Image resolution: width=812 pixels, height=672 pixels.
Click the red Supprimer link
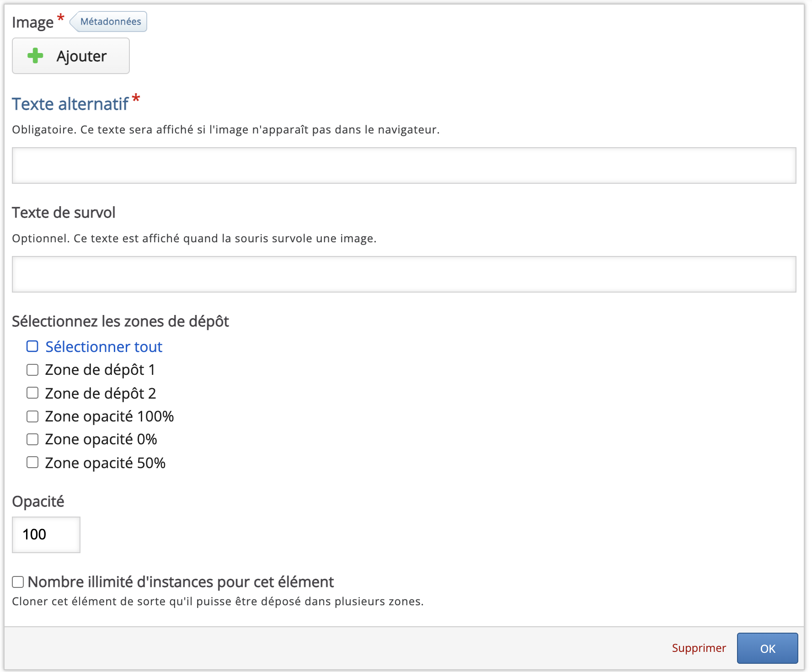(699, 648)
